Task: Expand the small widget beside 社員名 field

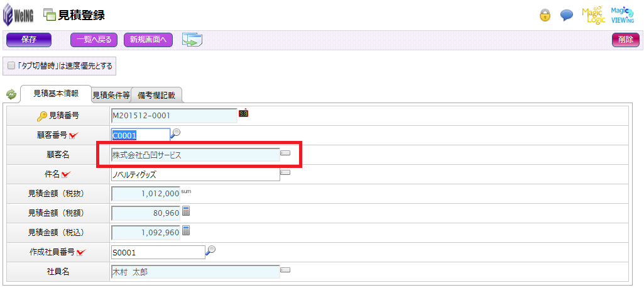Action: point(285,270)
